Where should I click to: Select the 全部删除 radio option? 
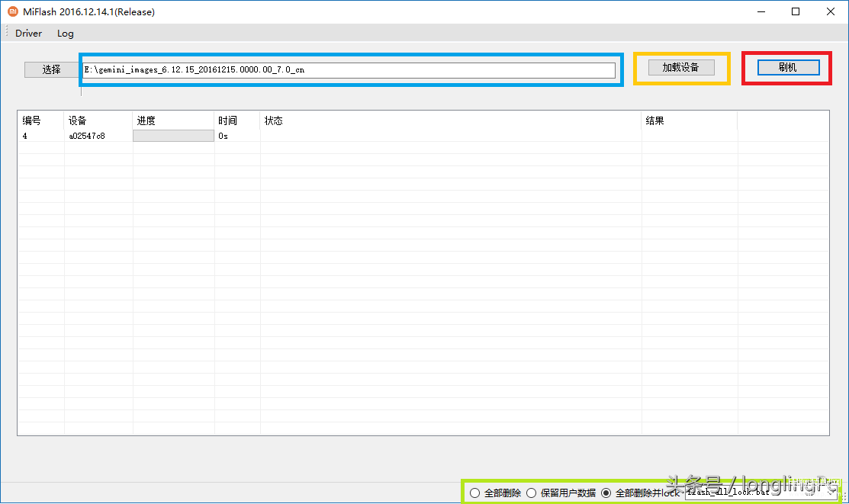495,493
